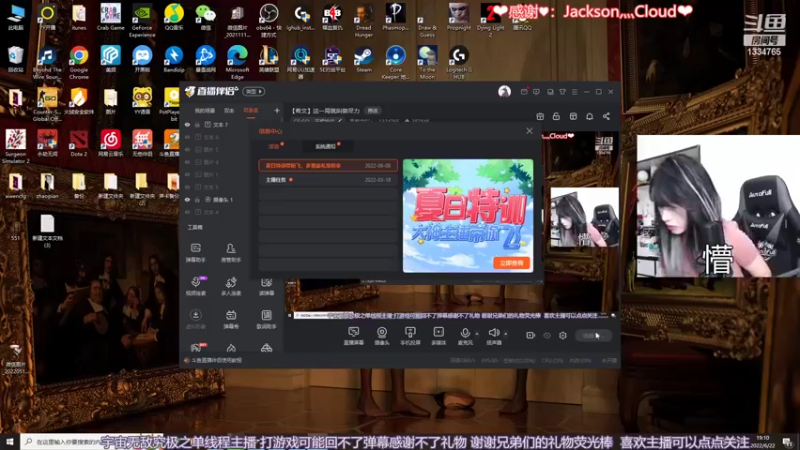Toggle visibility of 图片 5 layer
The height and width of the screenshot is (450, 800).
tap(187, 149)
